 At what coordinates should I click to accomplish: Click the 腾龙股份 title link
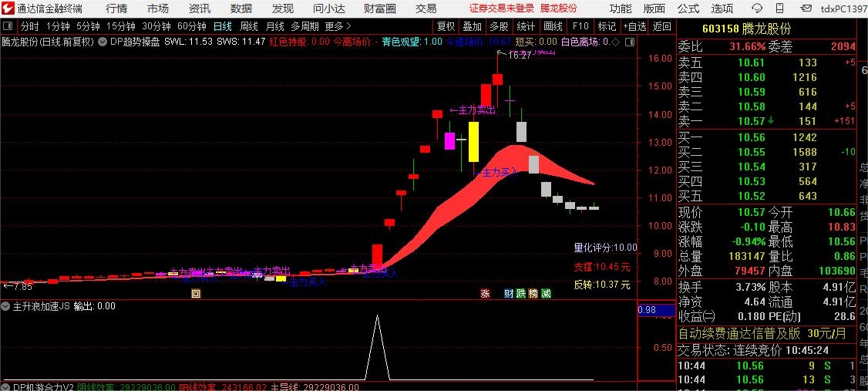(559, 8)
